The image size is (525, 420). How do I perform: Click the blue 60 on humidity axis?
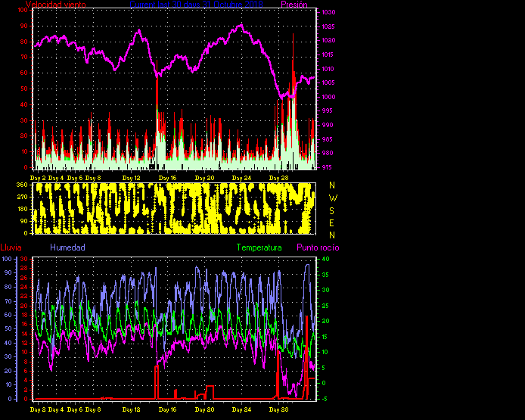[8, 315]
